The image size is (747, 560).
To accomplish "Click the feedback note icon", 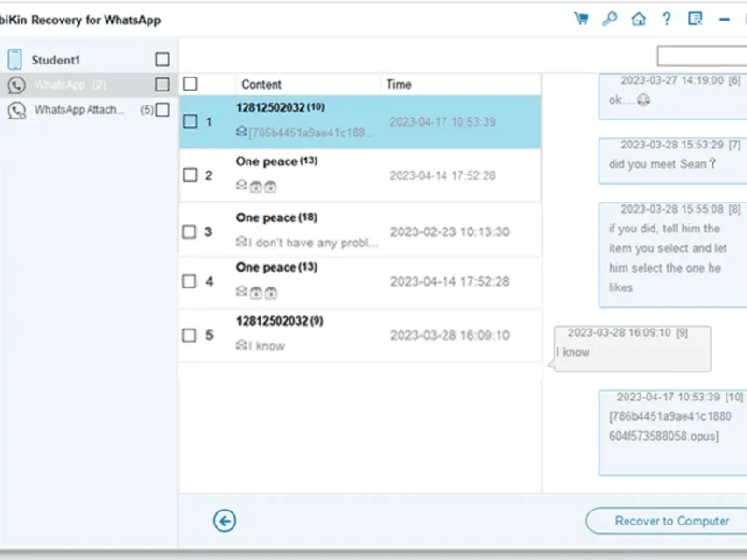I will click(695, 19).
